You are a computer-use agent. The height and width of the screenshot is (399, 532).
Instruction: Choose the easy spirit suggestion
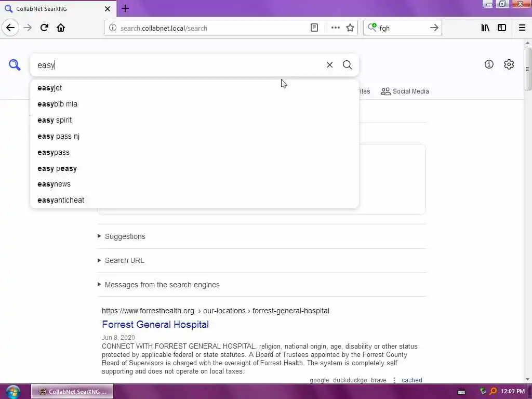(x=194, y=120)
